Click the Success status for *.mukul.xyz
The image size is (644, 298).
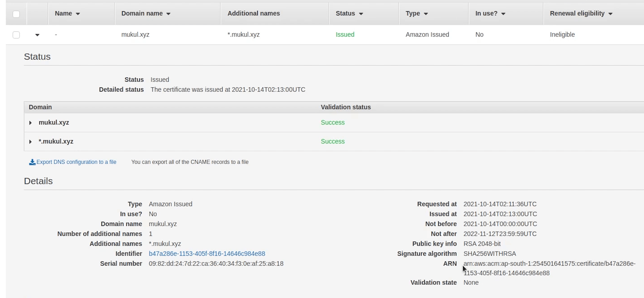click(332, 142)
